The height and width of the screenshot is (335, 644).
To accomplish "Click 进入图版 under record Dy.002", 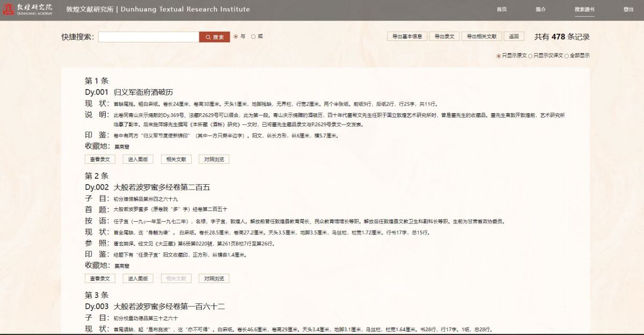I will [138, 279].
